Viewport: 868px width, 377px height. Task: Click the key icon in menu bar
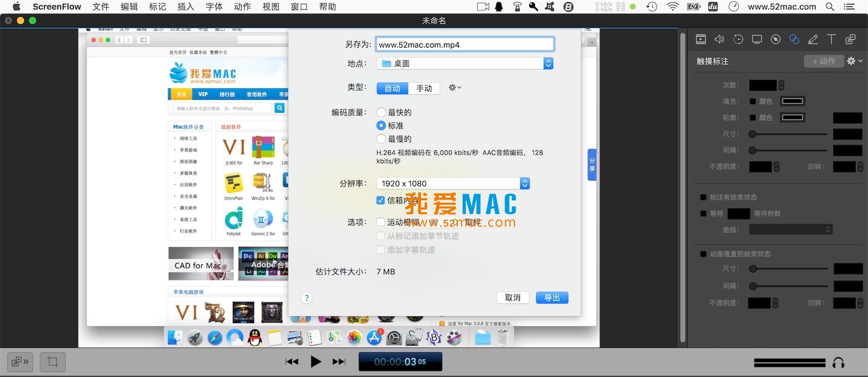(533, 7)
